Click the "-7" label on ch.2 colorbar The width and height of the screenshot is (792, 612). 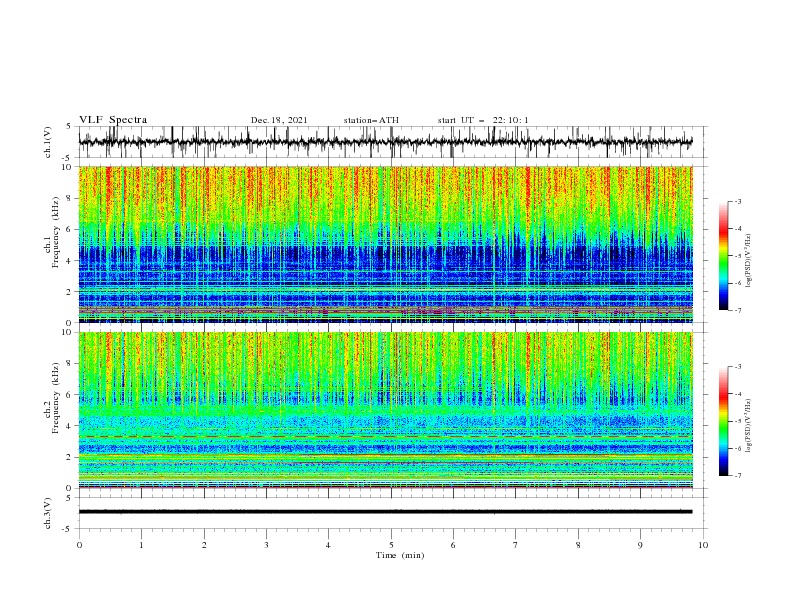point(738,476)
